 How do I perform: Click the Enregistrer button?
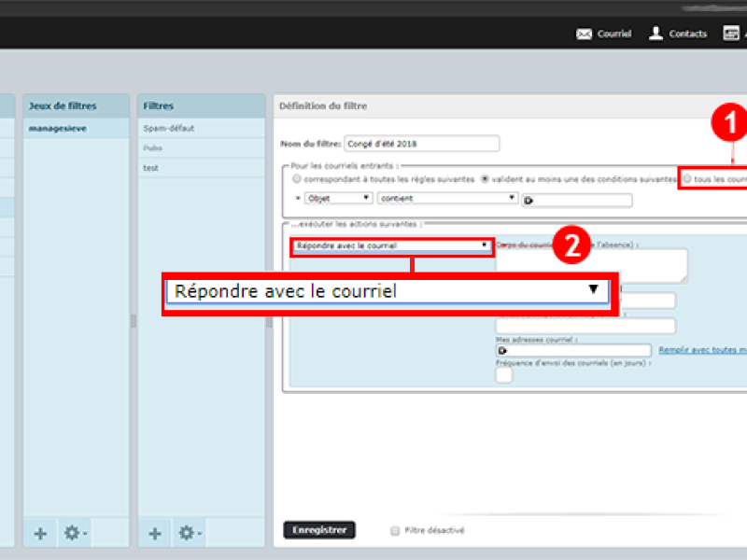click(x=319, y=530)
